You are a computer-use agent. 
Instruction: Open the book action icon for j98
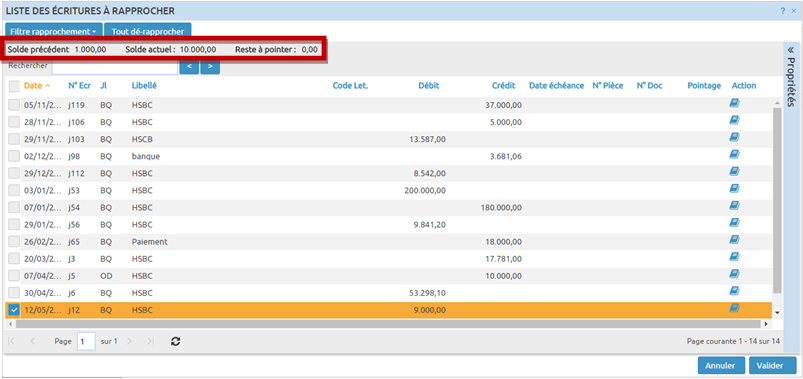click(734, 155)
